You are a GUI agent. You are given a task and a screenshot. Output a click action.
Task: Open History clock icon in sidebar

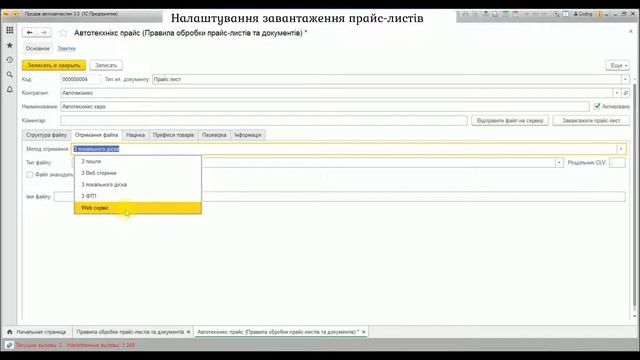click(9, 60)
